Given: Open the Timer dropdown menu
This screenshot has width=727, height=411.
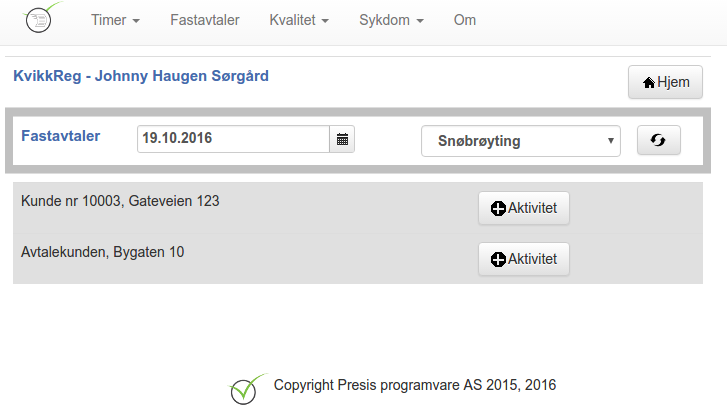Looking at the screenshot, I should pos(115,20).
